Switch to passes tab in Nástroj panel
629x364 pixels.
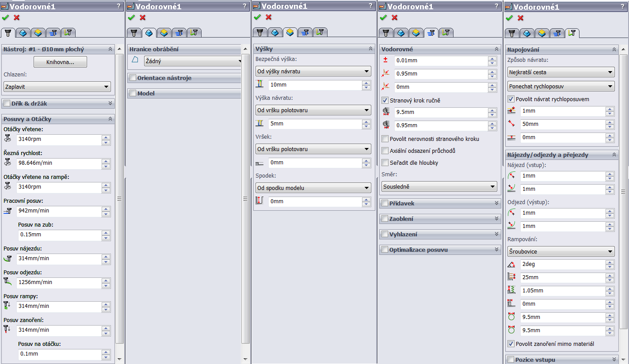(53, 33)
